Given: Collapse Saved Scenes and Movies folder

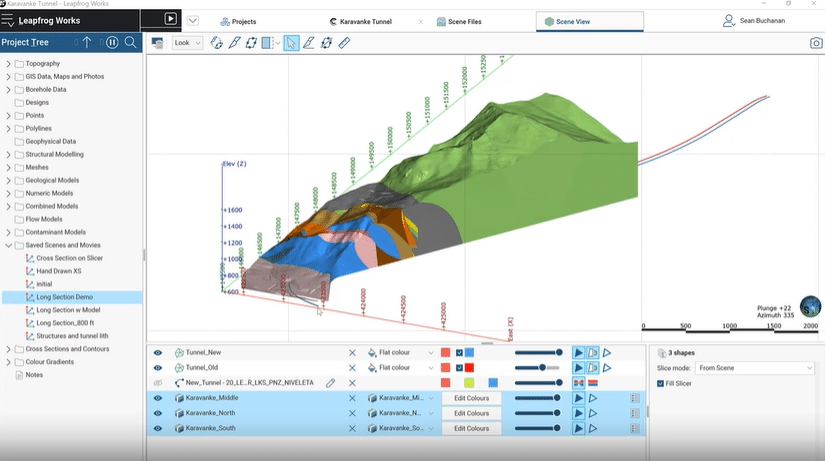Looking at the screenshot, I should pos(8,245).
